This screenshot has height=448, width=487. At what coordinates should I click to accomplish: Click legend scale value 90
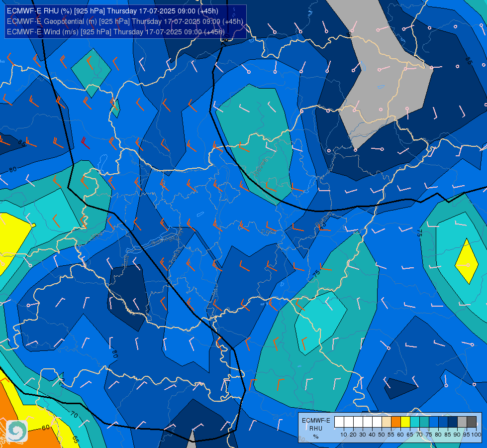457,435
